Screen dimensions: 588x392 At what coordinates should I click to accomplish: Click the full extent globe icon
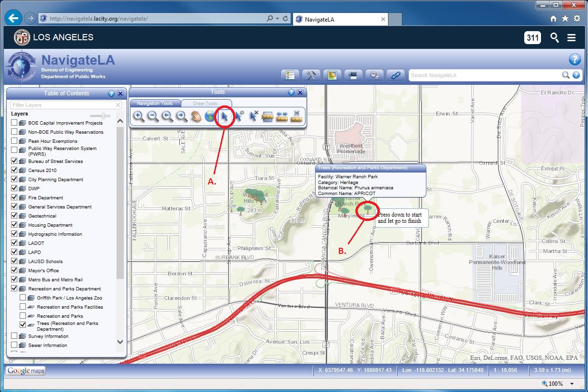tap(210, 116)
